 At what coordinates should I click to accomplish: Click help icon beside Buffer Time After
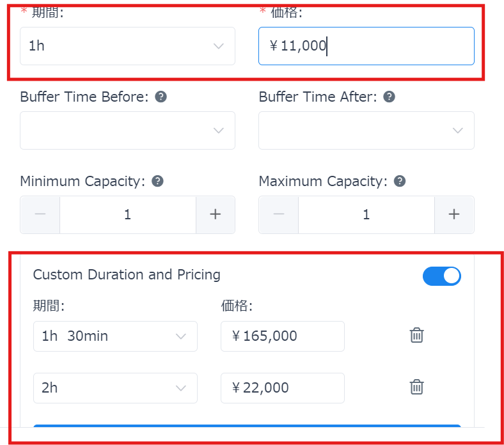(389, 97)
